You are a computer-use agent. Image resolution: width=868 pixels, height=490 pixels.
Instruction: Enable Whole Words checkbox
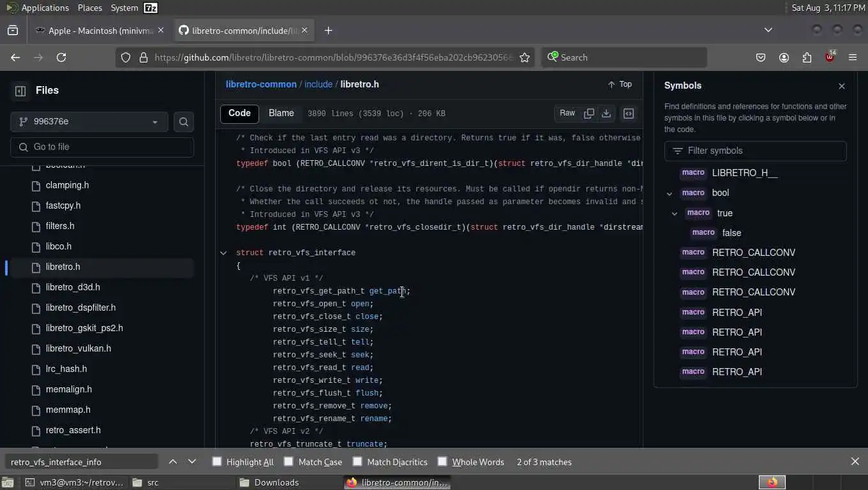pos(442,461)
